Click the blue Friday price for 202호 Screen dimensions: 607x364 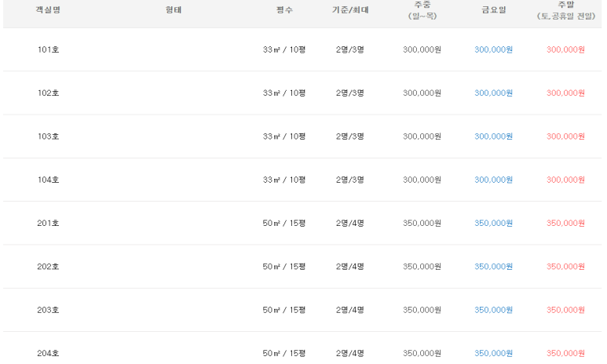pyautogui.click(x=494, y=267)
